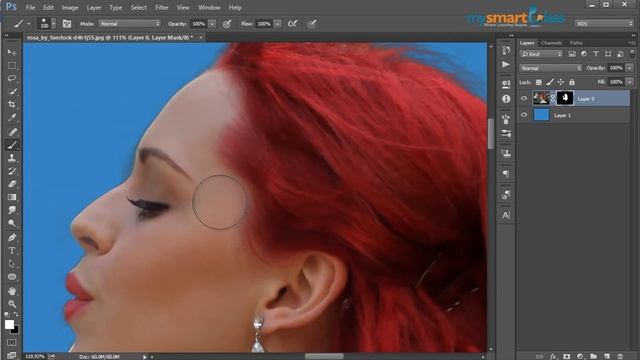Open the Select menu
640x360 pixels.
pos(138,7)
